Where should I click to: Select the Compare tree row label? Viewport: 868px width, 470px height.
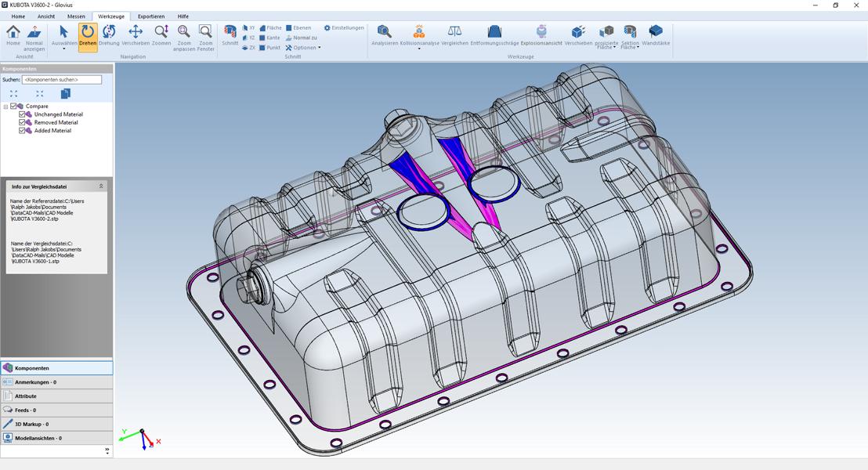(x=37, y=107)
